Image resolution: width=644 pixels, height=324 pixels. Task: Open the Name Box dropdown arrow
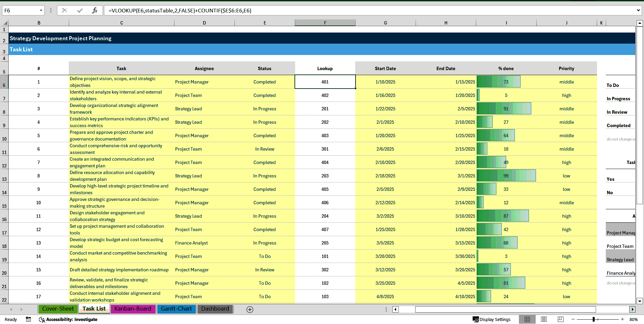40,10
